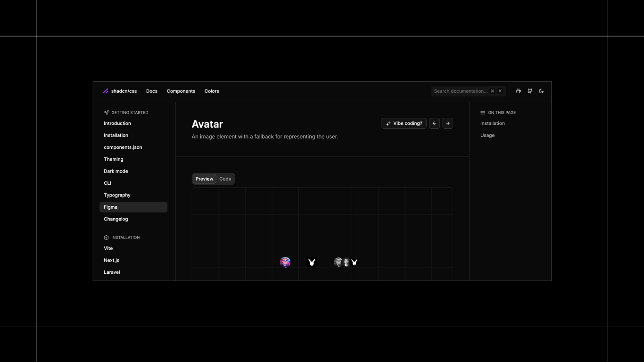
Task: Click the round rabbit avatar ending the group
Action: tap(355, 262)
